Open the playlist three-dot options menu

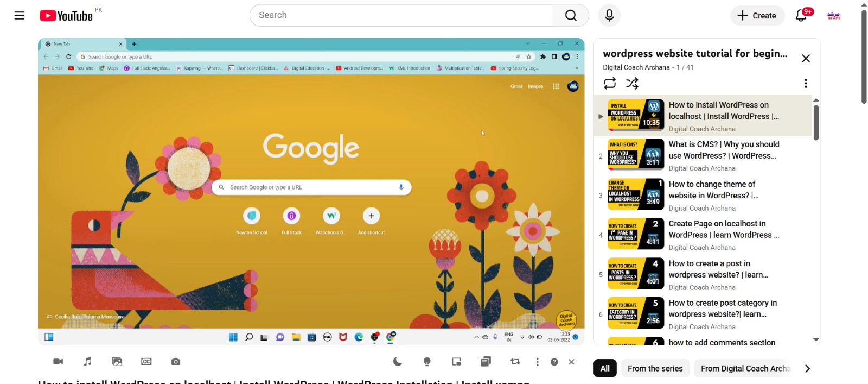(806, 83)
